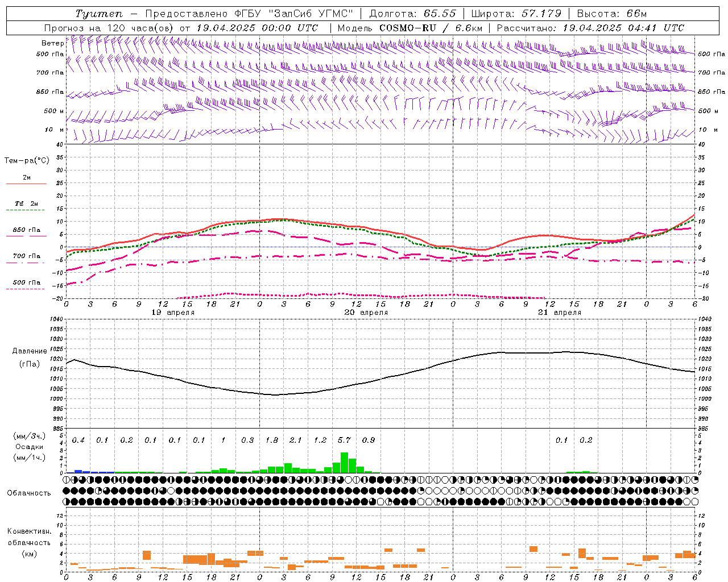Screen dimensions: 728x582
Task: Click the Модель COSMO-RU / 6.6км label
Action: point(410,28)
